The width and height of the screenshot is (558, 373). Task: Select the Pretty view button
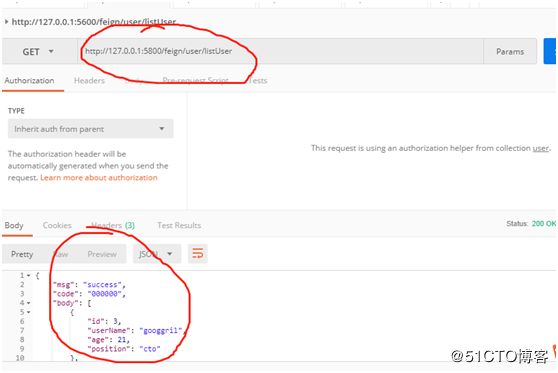(x=22, y=254)
